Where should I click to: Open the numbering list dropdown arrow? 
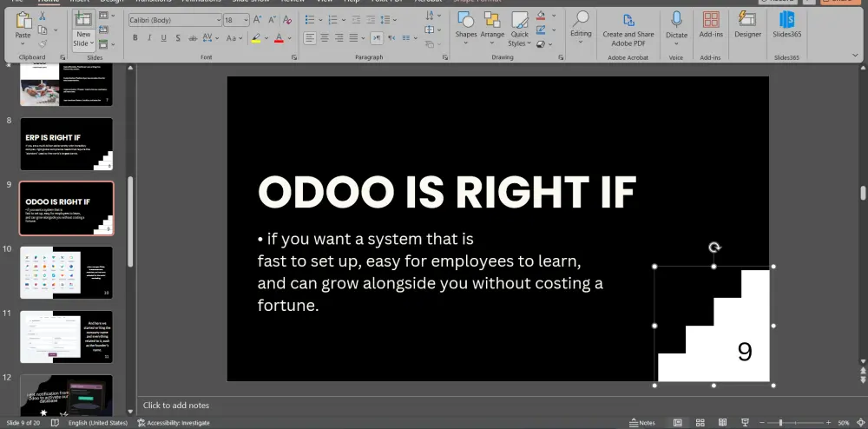coord(343,20)
